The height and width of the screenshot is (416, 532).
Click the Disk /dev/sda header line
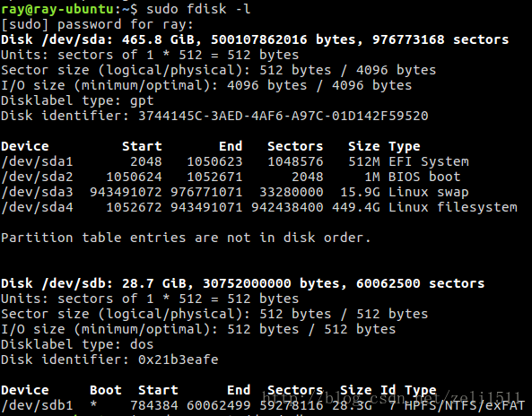[x=255, y=39]
